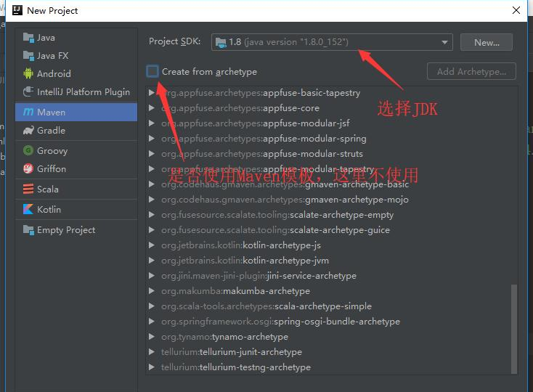Click the SDK folder icon in combo box
The height and width of the screenshot is (392, 533).
221,42
